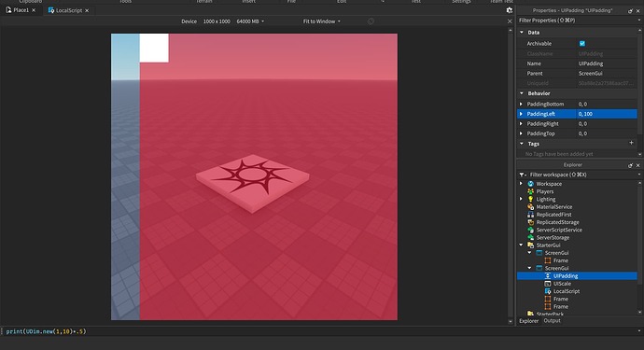Collapse the Data section
This screenshot has height=350, width=644.
(x=522, y=32)
